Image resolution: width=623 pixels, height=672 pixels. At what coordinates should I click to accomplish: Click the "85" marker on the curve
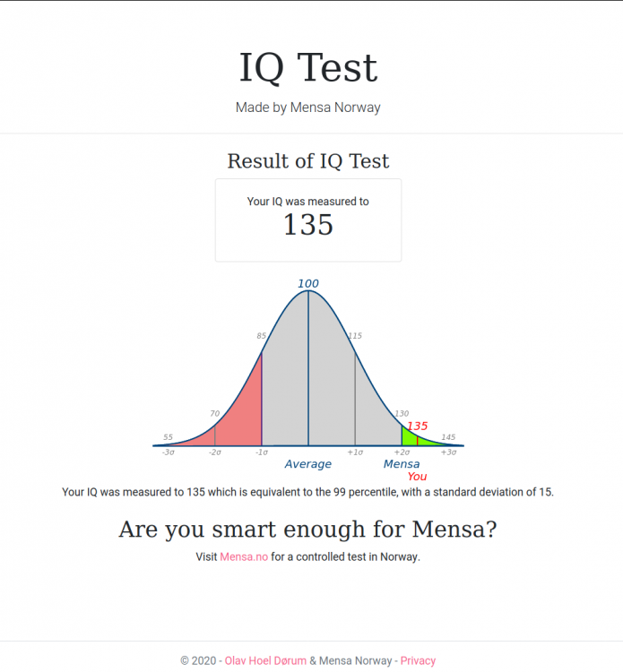(x=262, y=336)
